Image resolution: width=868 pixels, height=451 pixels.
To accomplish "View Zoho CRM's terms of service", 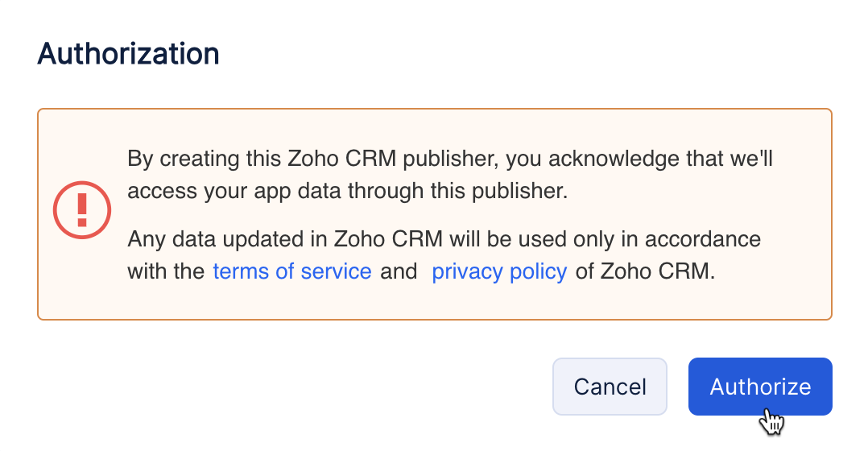I will pos(291,271).
